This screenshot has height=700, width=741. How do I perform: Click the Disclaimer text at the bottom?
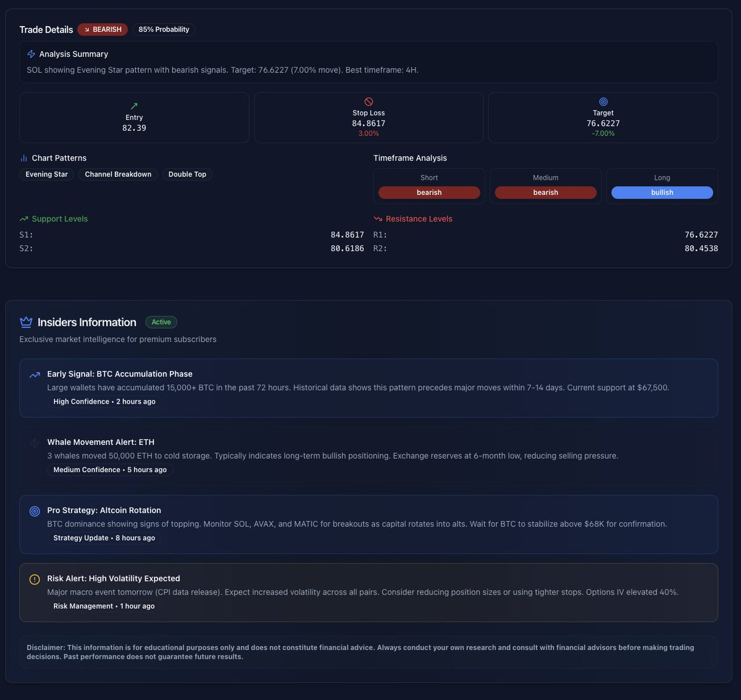point(361,652)
